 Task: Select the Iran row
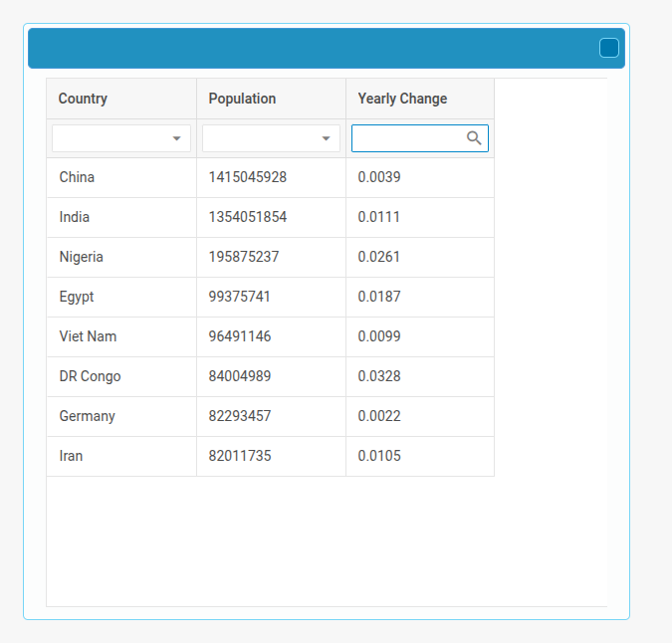[x=72, y=456]
